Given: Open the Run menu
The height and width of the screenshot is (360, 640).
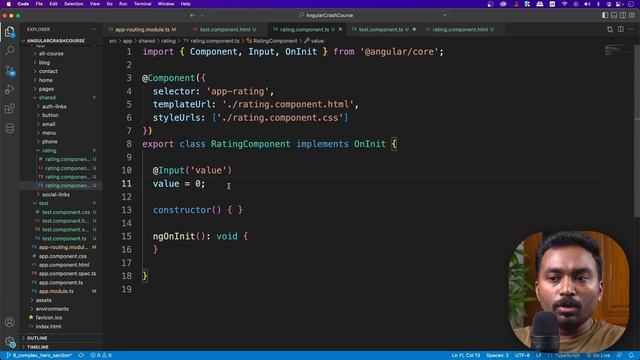Looking at the screenshot, I should point(123,4).
